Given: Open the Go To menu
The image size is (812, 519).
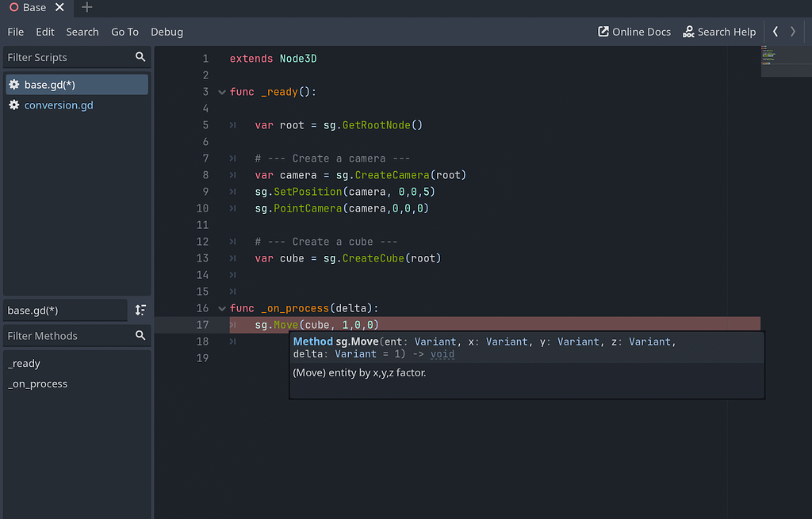Looking at the screenshot, I should tap(124, 32).
